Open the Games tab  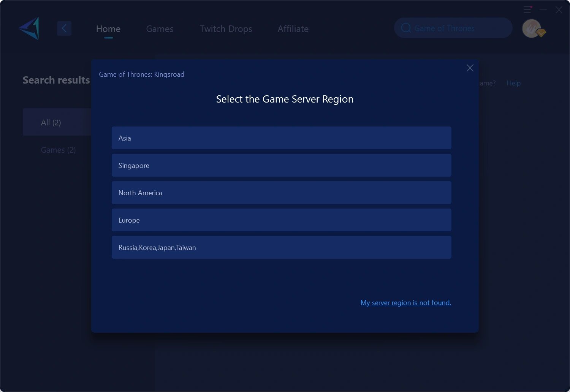160,29
